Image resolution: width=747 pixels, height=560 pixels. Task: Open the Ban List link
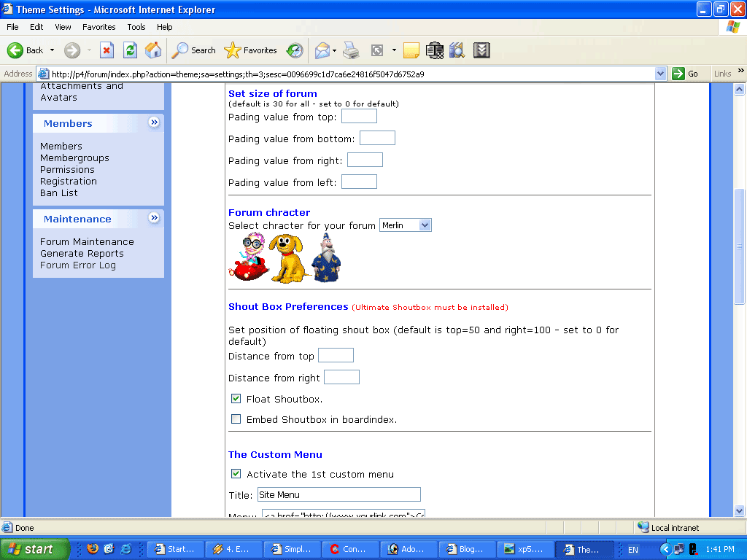[59, 192]
